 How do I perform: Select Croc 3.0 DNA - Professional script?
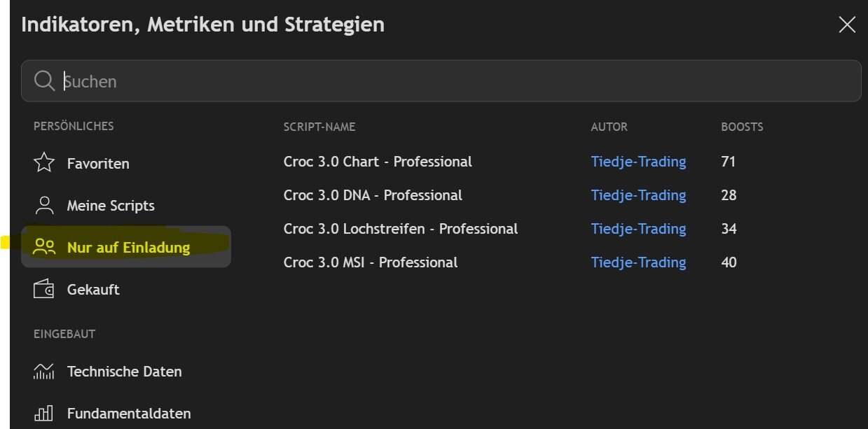click(373, 195)
